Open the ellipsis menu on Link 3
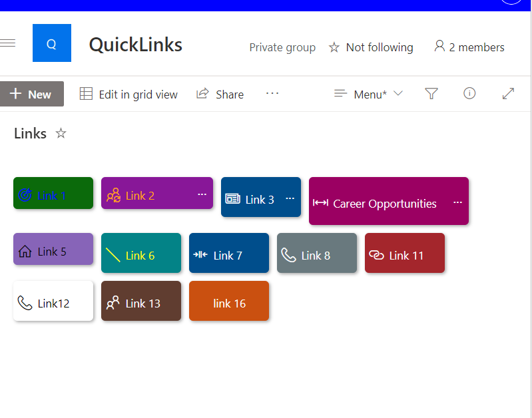The image size is (532, 418). point(290,198)
